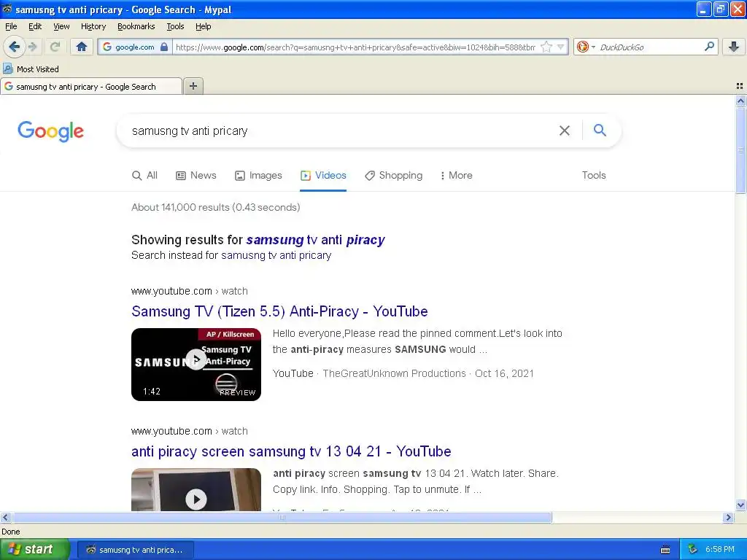Click the DuckDuckGo search field
This screenshot has width=747, height=560.
(x=649, y=47)
